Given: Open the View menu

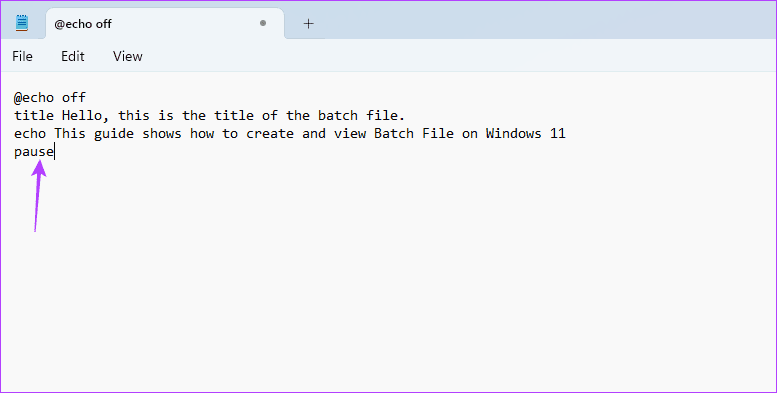Looking at the screenshot, I should 127,56.
